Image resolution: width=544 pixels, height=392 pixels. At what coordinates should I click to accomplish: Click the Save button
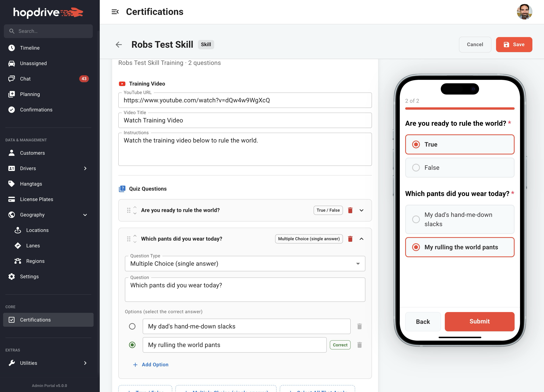click(514, 45)
